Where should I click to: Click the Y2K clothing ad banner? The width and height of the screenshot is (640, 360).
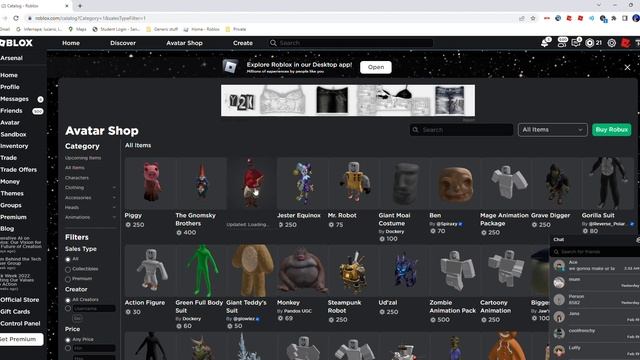[x=348, y=100]
